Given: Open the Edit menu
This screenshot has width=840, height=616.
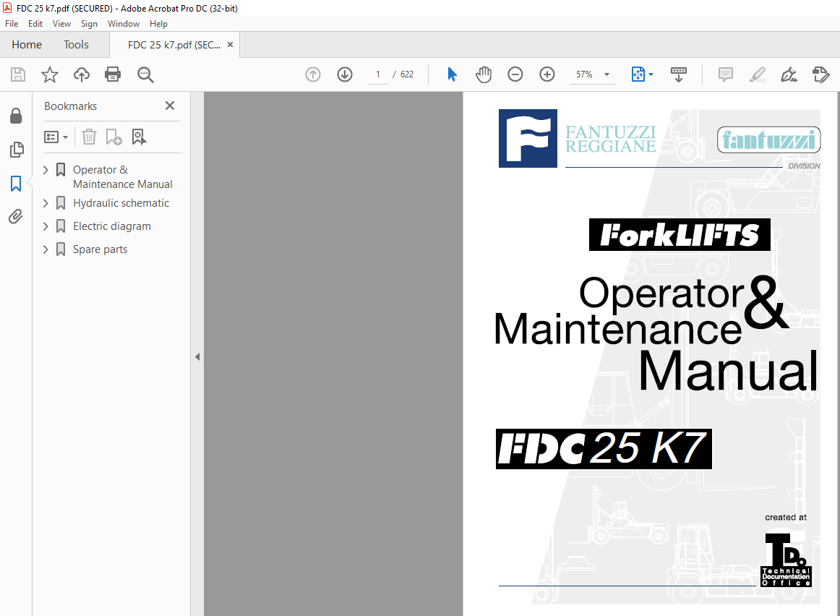Looking at the screenshot, I should pos(35,24).
